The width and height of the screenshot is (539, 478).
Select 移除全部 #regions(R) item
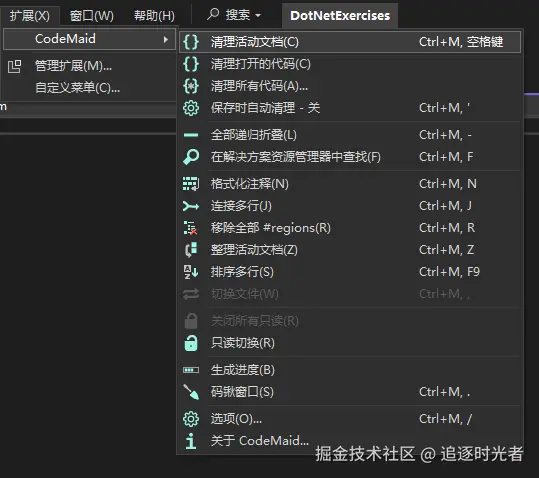[351, 228]
